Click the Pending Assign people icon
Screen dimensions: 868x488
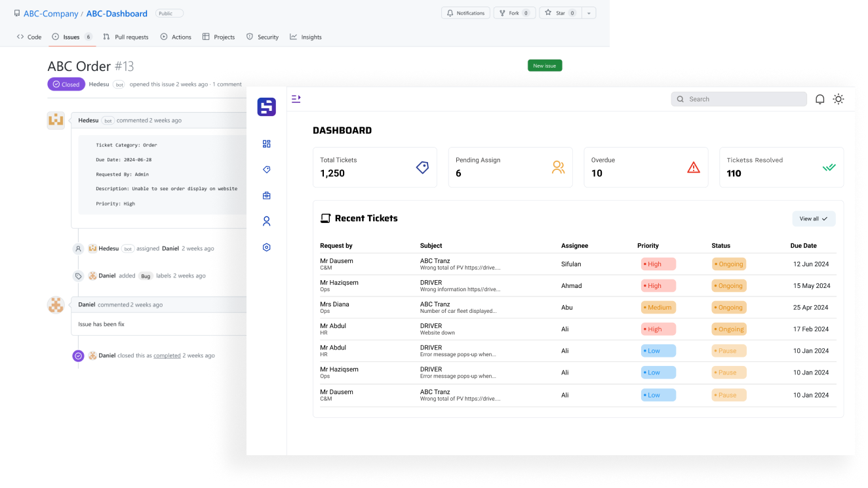[558, 167]
